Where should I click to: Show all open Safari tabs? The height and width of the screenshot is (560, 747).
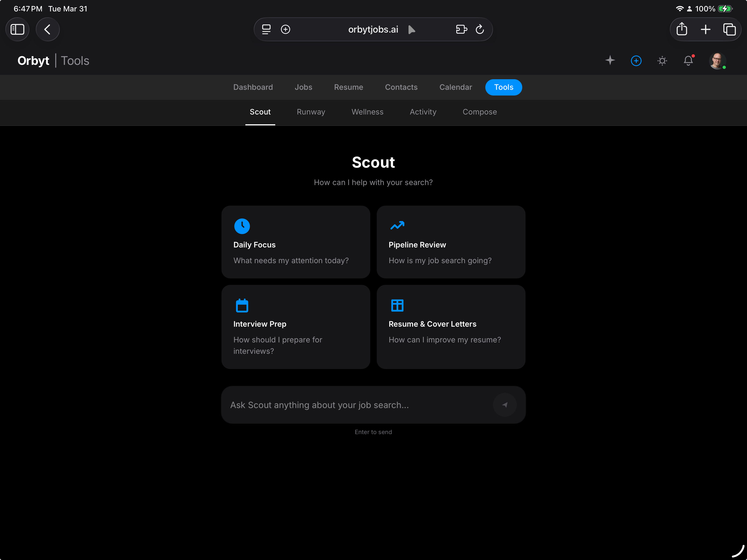[x=730, y=29]
